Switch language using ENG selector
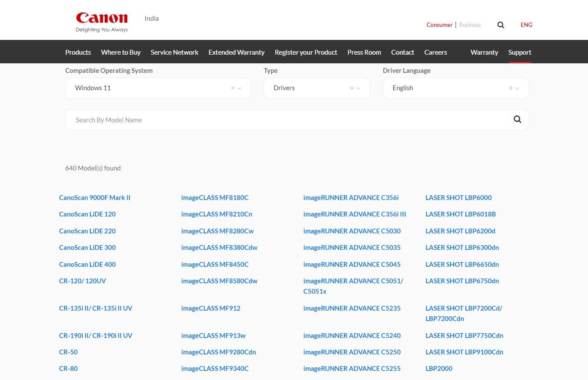588x380 pixels. [x=526, y=25]
